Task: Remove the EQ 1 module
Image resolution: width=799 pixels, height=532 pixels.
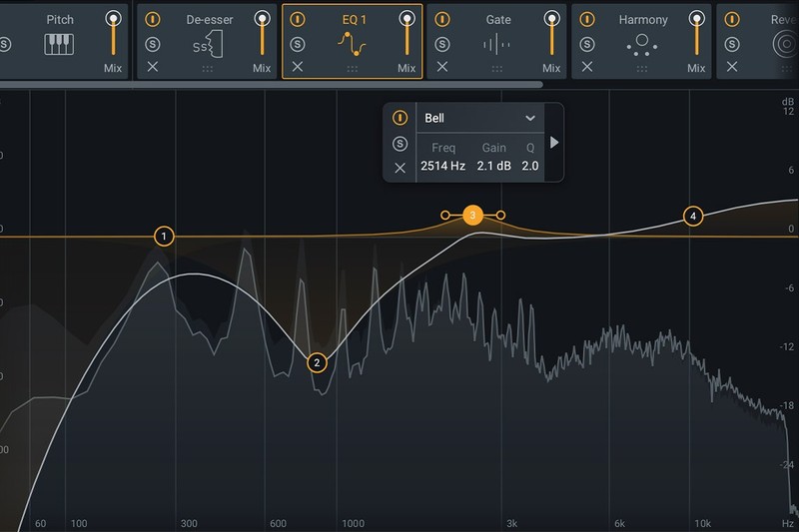Action: (x=298, y=67)
